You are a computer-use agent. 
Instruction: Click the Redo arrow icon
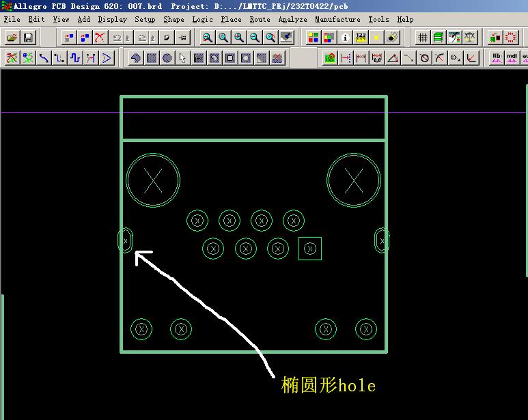click(142, 38)
